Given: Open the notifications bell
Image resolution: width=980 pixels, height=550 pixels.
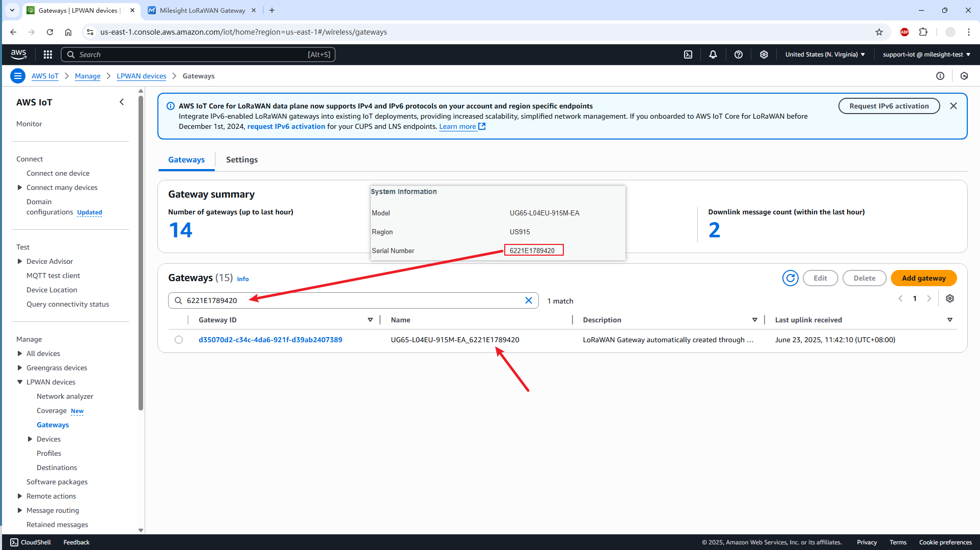Looking at the screenshot, I should click(713, 54).
